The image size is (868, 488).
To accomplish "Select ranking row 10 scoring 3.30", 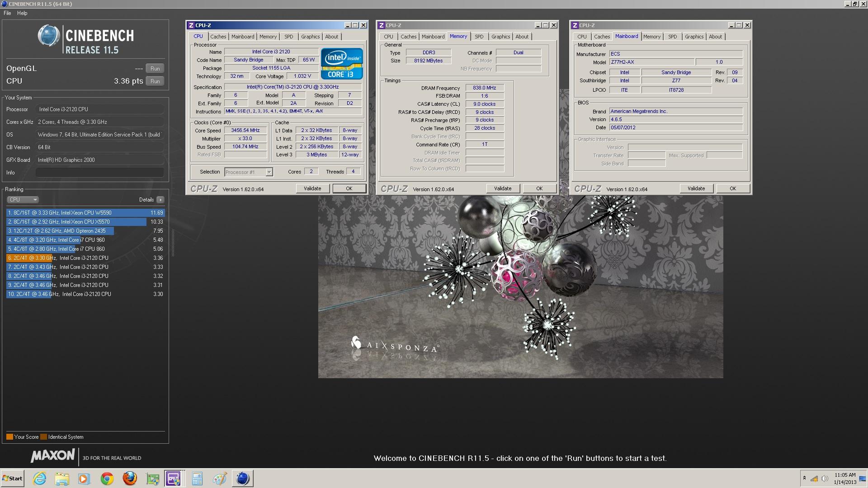I will [x=85, y=294].
